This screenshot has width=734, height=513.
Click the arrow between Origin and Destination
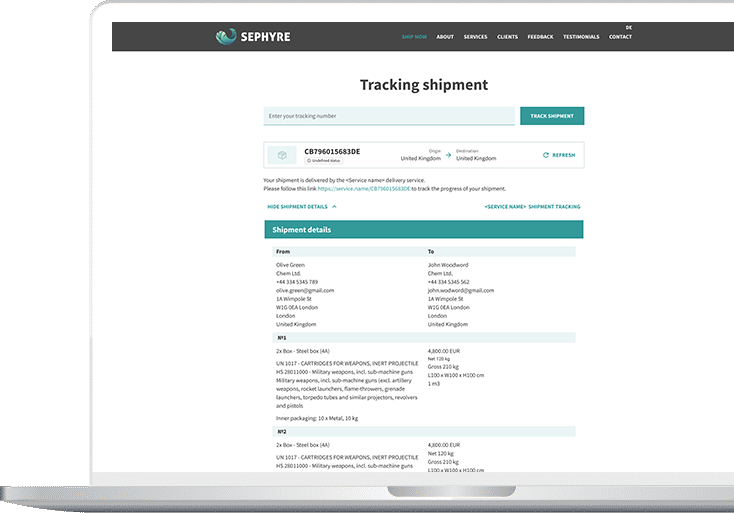pos(448,155)
